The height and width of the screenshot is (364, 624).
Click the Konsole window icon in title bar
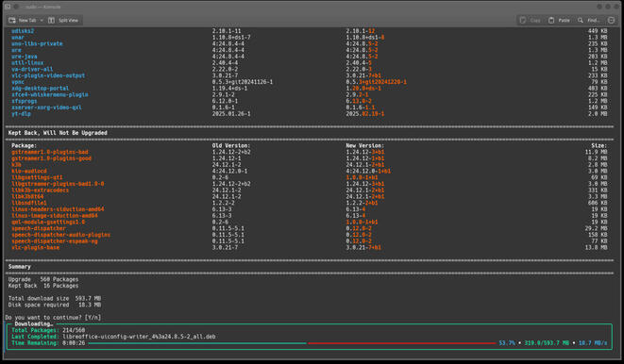point(8,7)
